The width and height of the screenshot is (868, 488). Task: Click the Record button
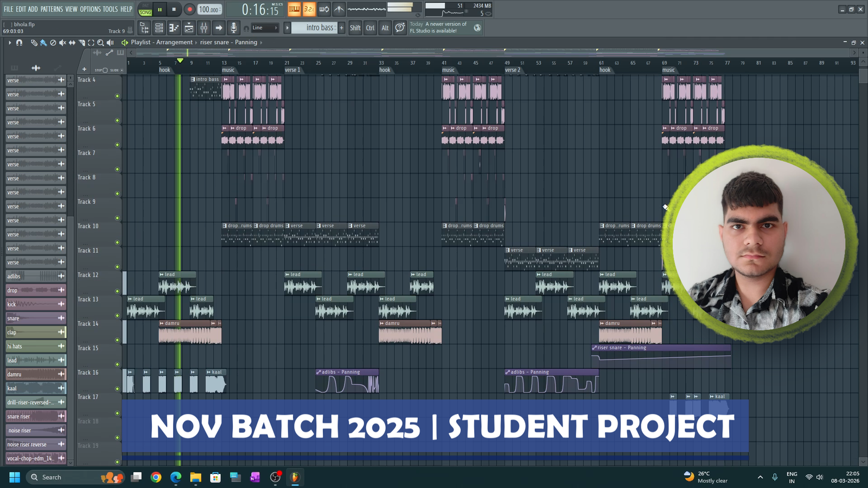coord(189,9)
